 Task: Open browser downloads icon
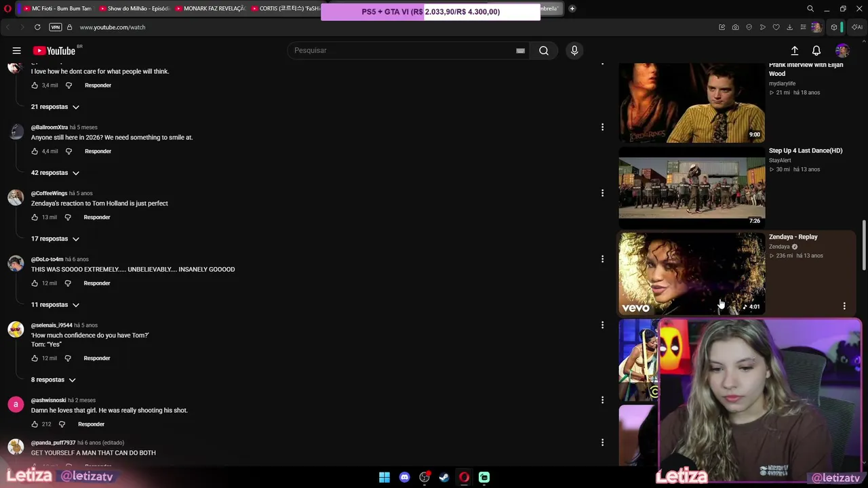coord(789,27)
